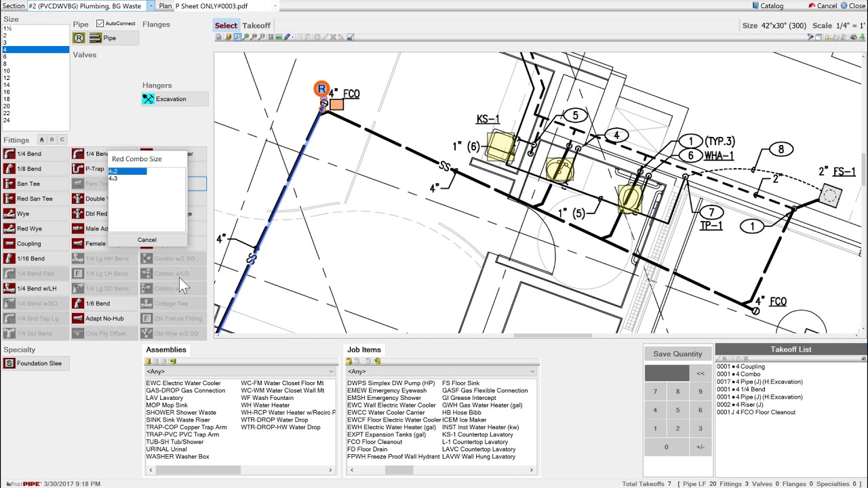Switch to the Takeoff tab

[256, 25]
